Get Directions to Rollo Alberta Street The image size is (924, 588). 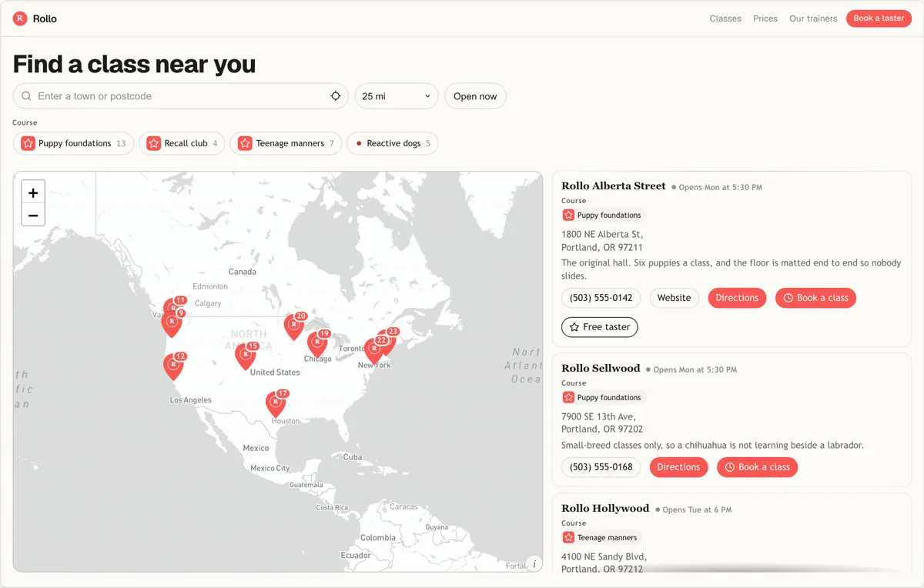tap(737, 298)
